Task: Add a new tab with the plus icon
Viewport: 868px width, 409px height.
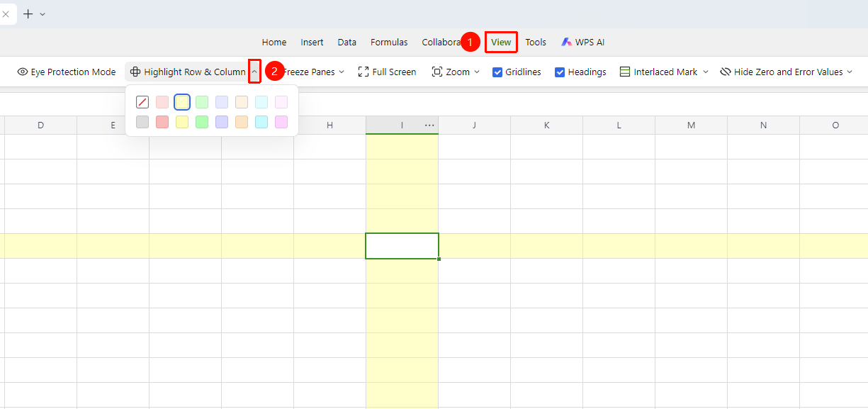Action: (28, 14)
